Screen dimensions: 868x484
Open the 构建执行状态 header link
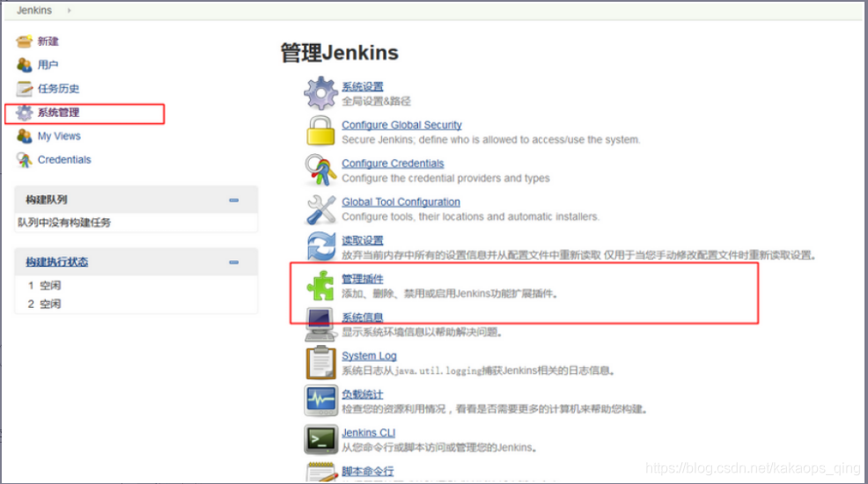(56, 262)
